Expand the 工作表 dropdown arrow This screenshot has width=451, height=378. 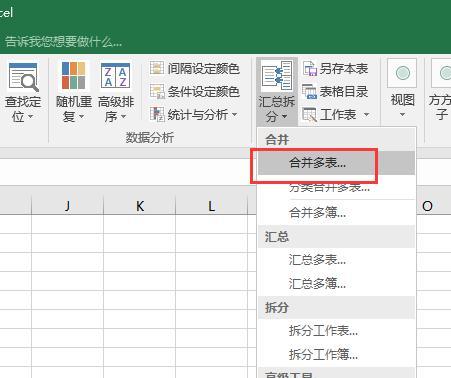point(367,115)
